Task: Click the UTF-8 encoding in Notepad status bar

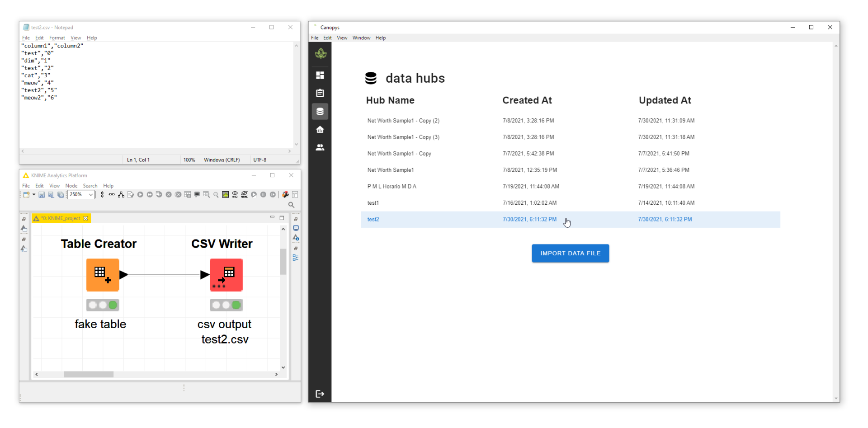Action: pyautogui.click(x=260, y=160)
